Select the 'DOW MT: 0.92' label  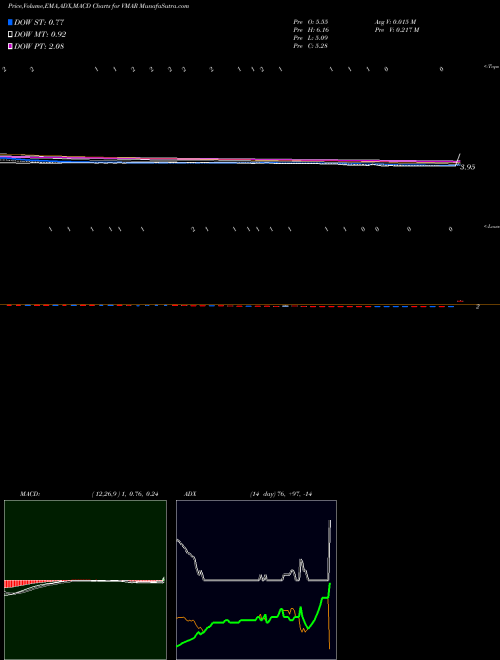coord(40,35)
